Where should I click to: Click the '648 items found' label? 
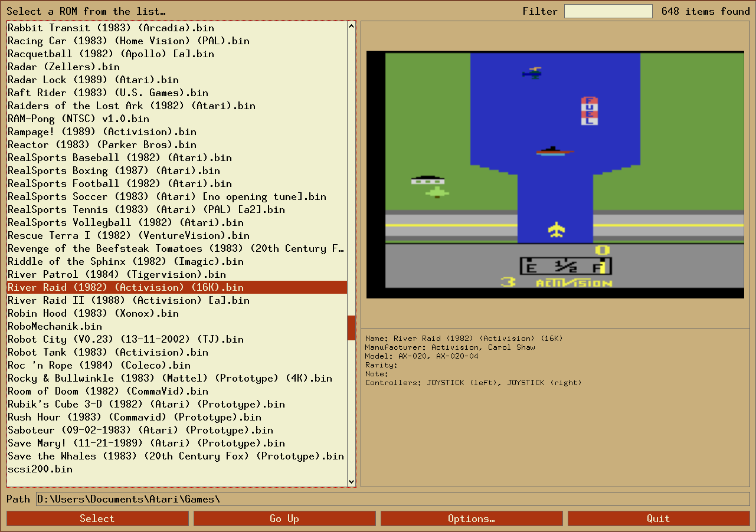706,11
